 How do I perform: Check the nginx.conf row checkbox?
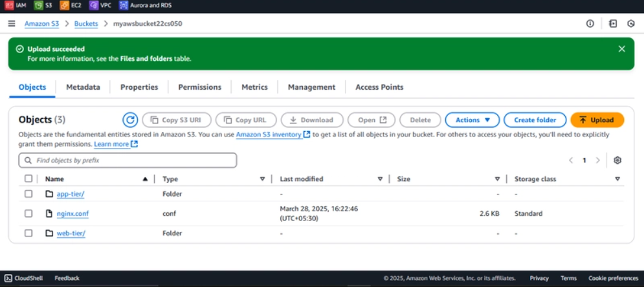[x=28, y=213]
